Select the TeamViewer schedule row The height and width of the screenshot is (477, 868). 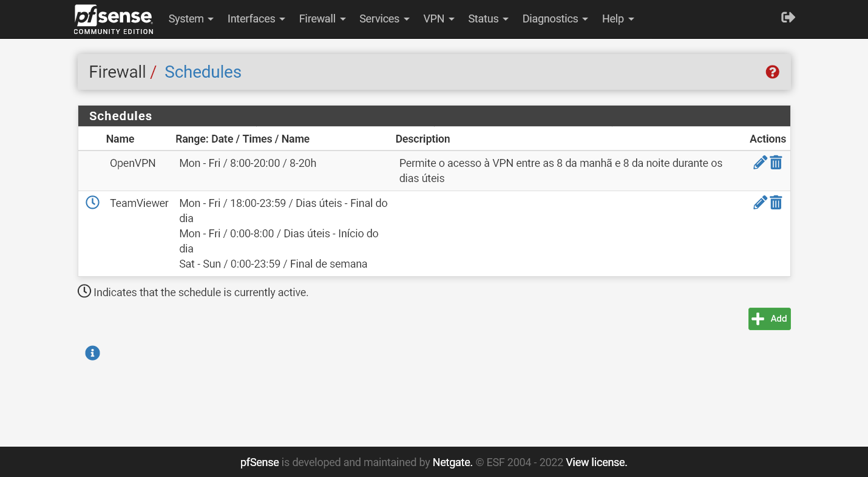139,203
